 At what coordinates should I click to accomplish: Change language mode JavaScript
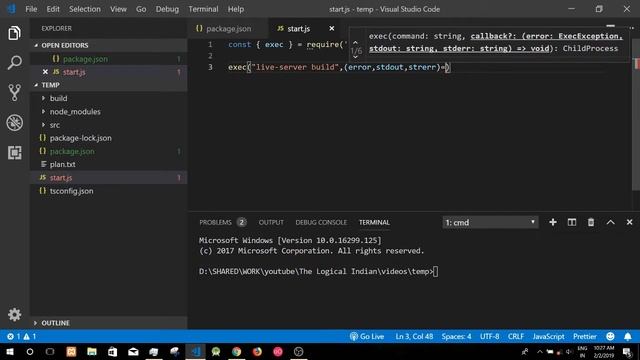pos(548,336)
